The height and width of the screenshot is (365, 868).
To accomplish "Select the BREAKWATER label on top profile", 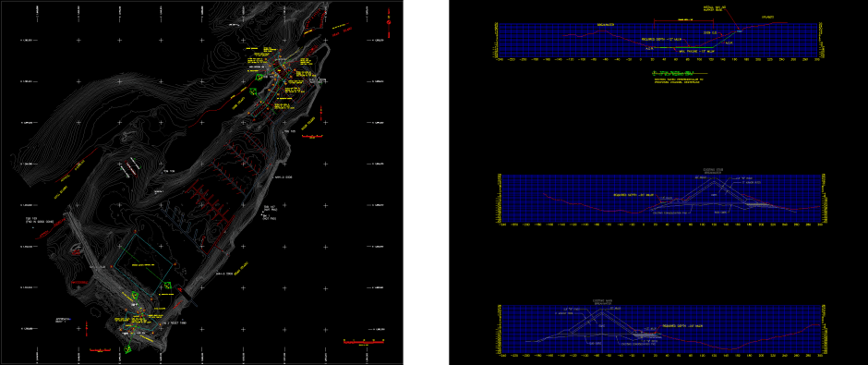I will coord(606,25).
